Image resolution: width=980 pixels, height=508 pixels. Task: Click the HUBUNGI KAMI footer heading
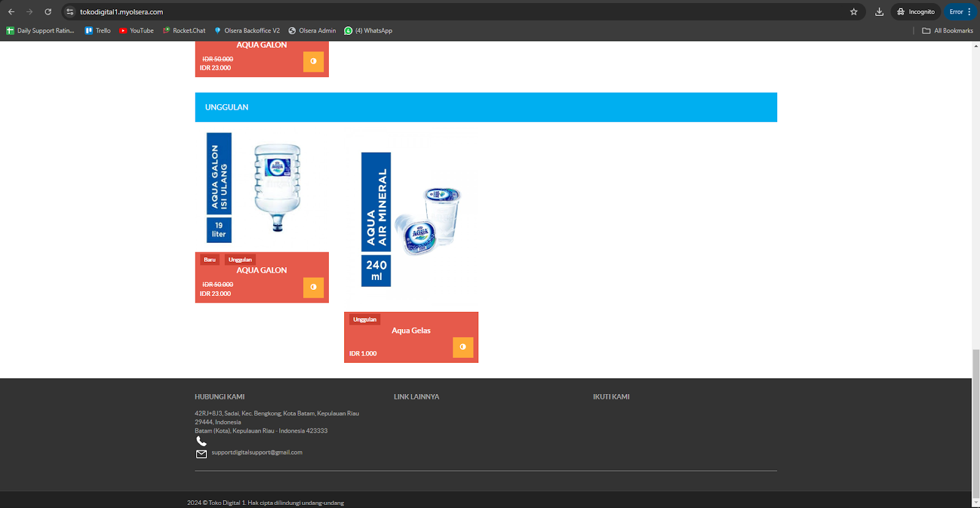click(220, 397)
